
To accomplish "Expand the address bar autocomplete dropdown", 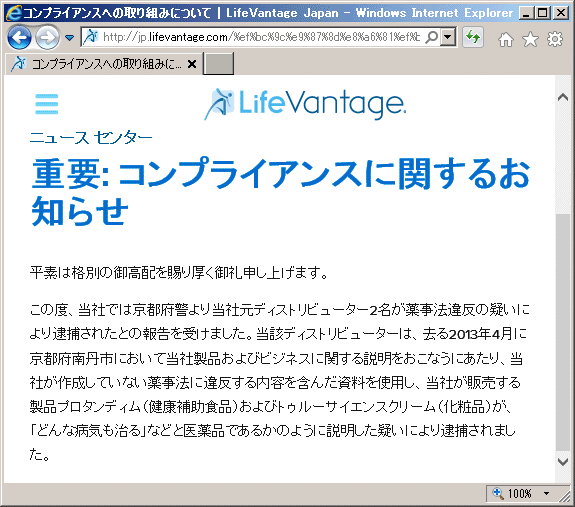I will 447,37.
